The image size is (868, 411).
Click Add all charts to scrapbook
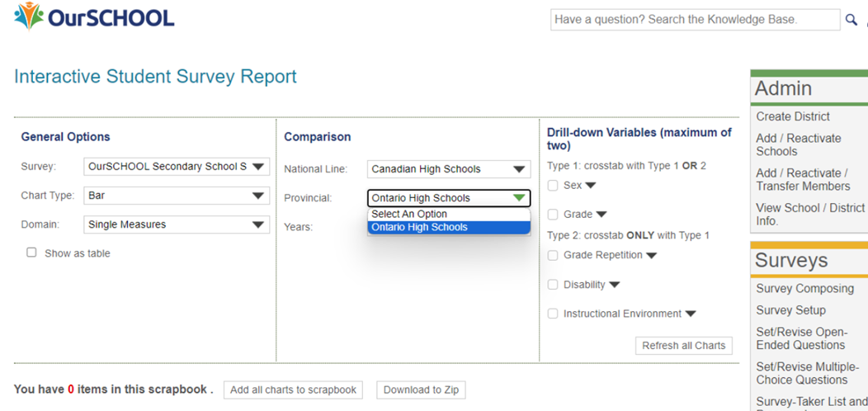pos(294,390)
